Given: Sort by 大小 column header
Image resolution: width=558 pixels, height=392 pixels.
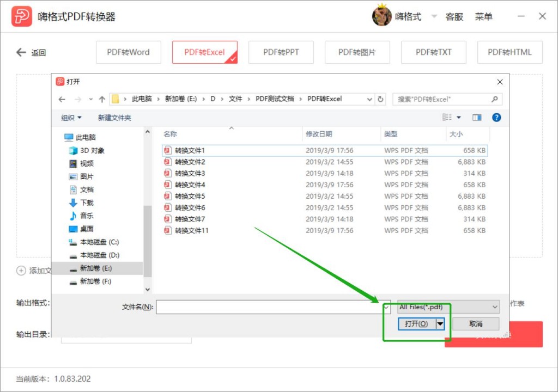Looking at the screenshot, I should click(456, 134).
